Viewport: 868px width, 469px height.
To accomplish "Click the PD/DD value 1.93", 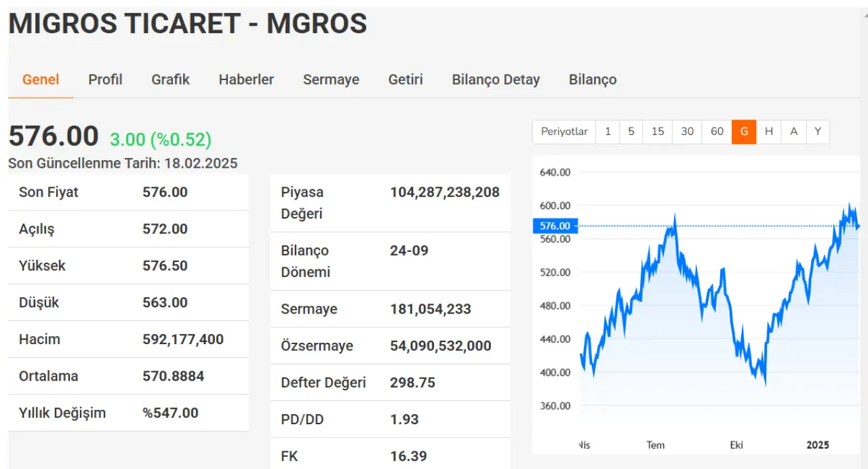I will (404, 419).
